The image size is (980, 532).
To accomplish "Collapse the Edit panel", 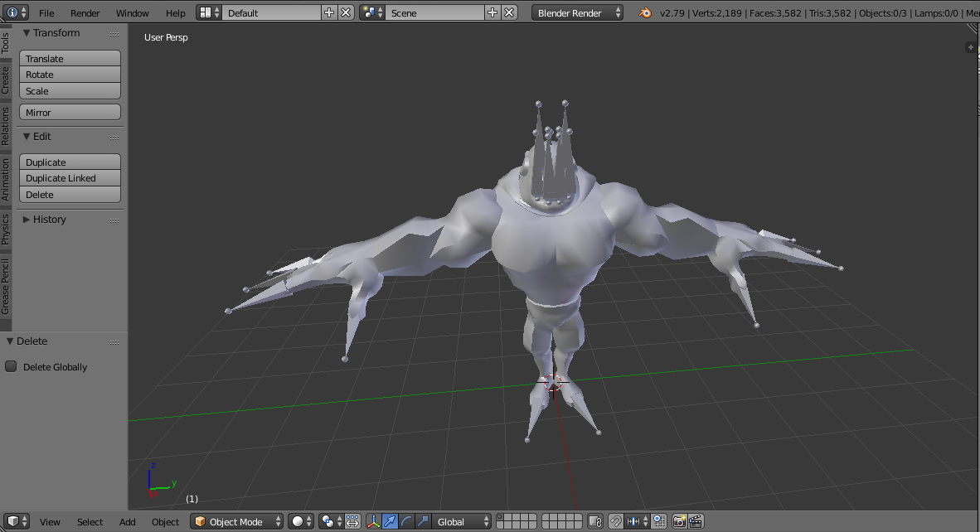I will [x=27, y=137].
